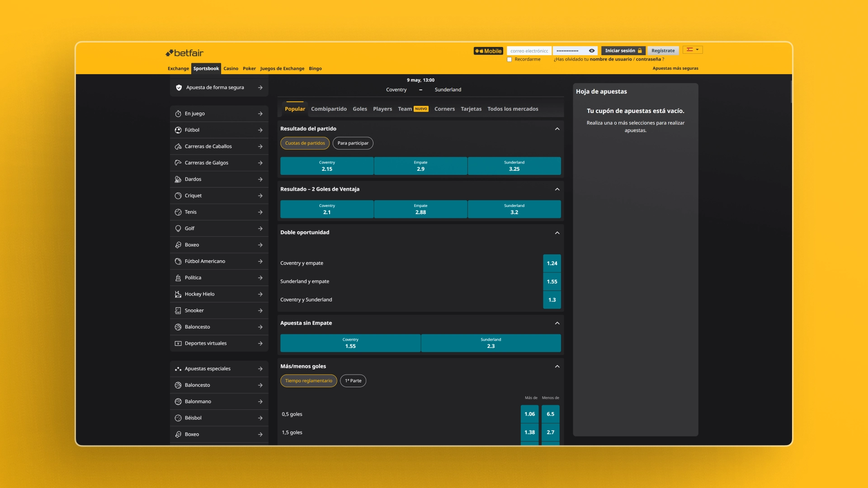Viewport: 868px width, 488px height.
Task: Open the Poker tab
Action: (x=249, y=69)
